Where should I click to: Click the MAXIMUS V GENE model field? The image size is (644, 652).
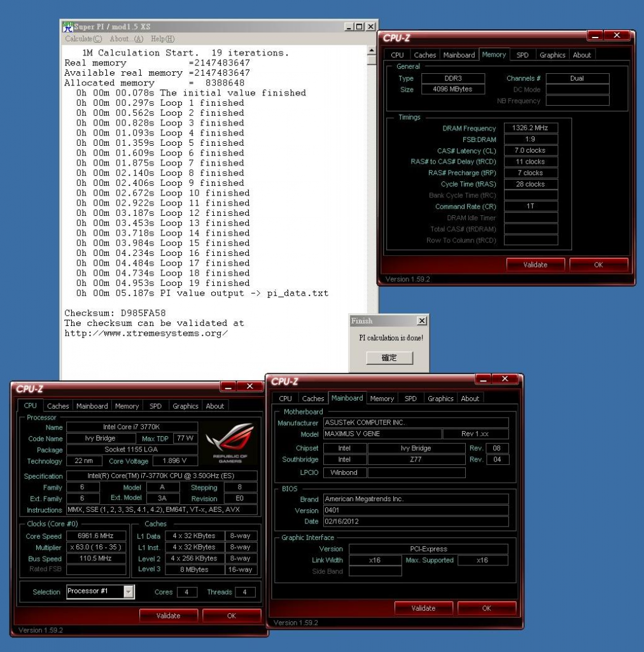(382, 434)
